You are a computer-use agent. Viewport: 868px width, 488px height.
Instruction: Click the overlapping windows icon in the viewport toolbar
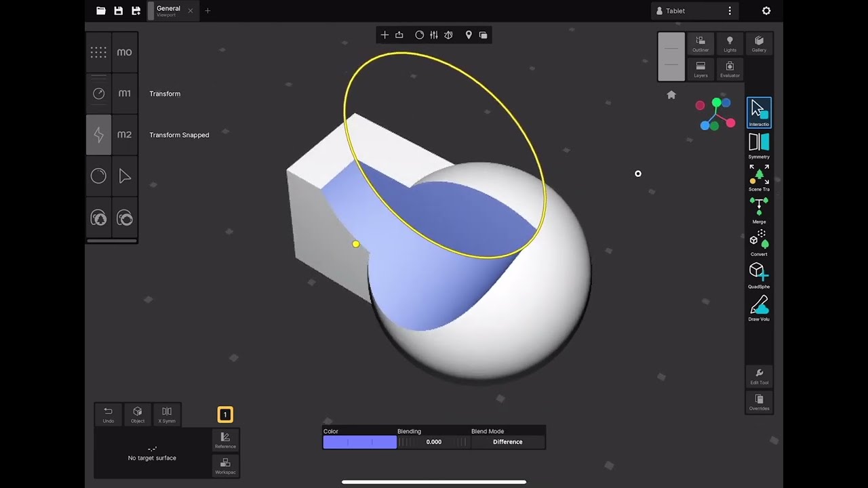tap(483, 35)
